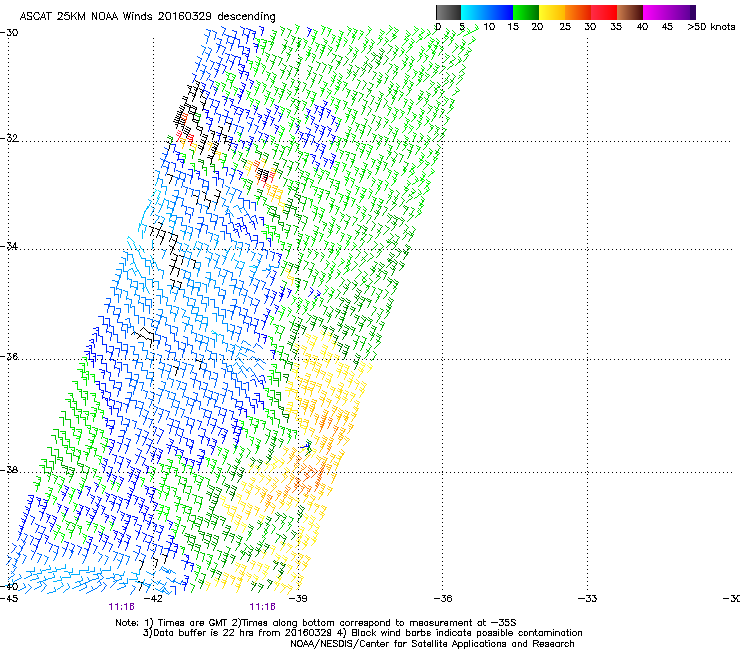The height and width of the screenshot is (650, 740).
Task: Click the brown 35–40 knots legend segment
Action: (x=630, y=12)
